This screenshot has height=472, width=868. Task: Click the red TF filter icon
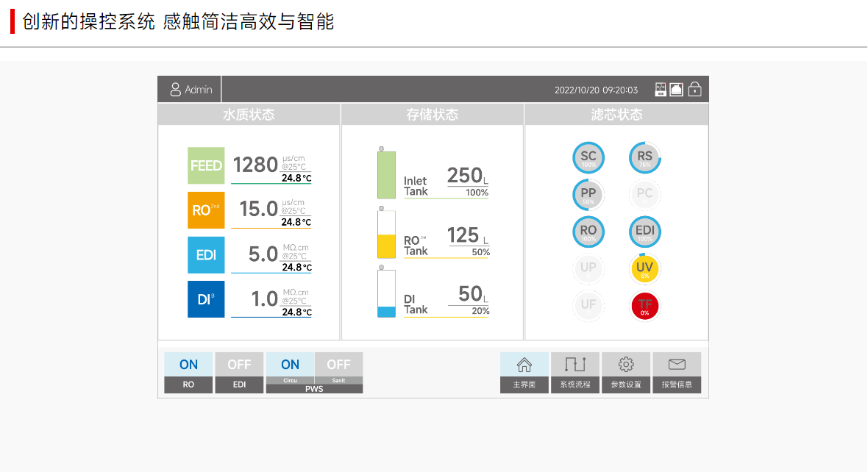pos(645,306)
